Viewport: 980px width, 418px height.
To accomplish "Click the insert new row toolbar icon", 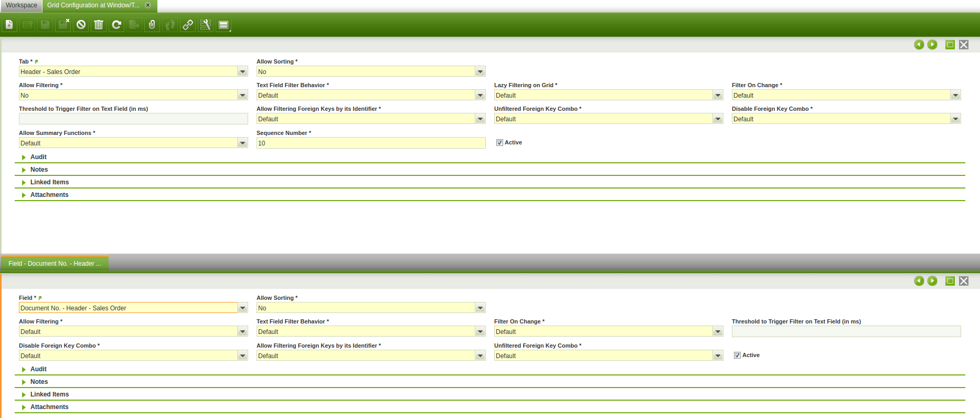I will point(27,25).
